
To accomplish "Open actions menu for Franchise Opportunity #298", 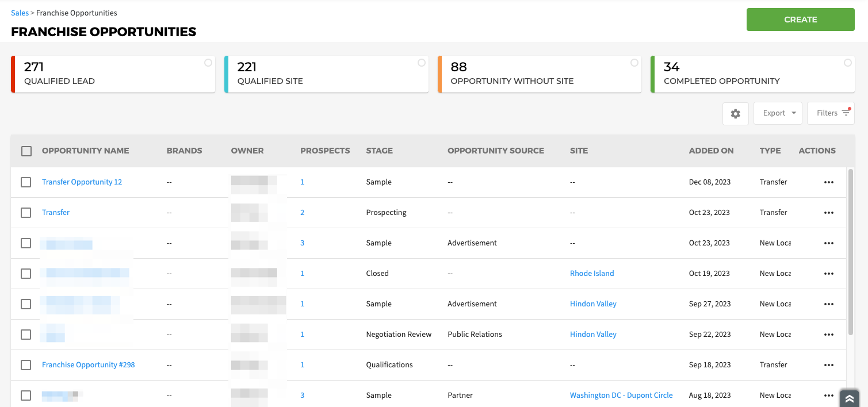I will (828, 365).
